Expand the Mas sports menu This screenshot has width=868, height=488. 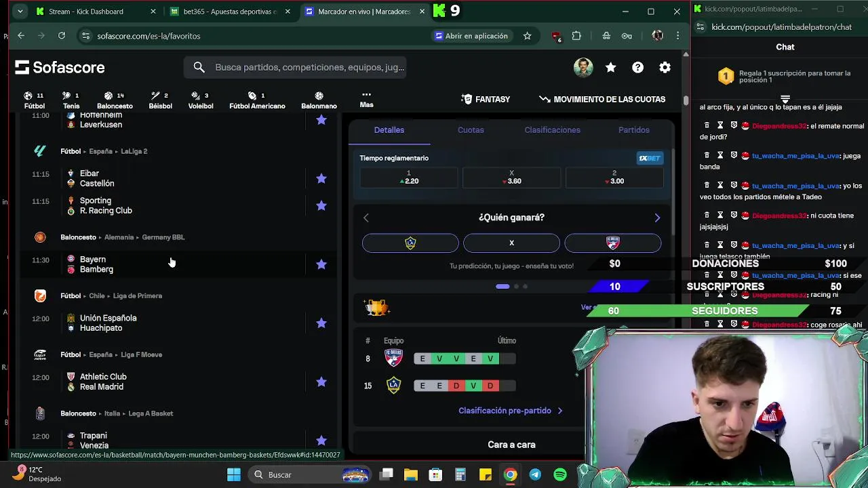coord(366,100)
